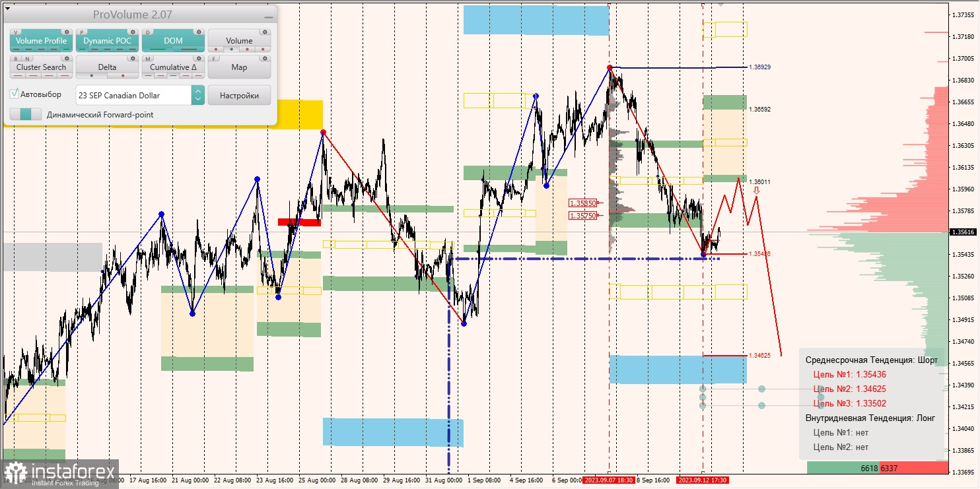The image size is (980, 489).
Task: Click the Цель №3: 1.33502 target line
Action: (x=849, y=403)
